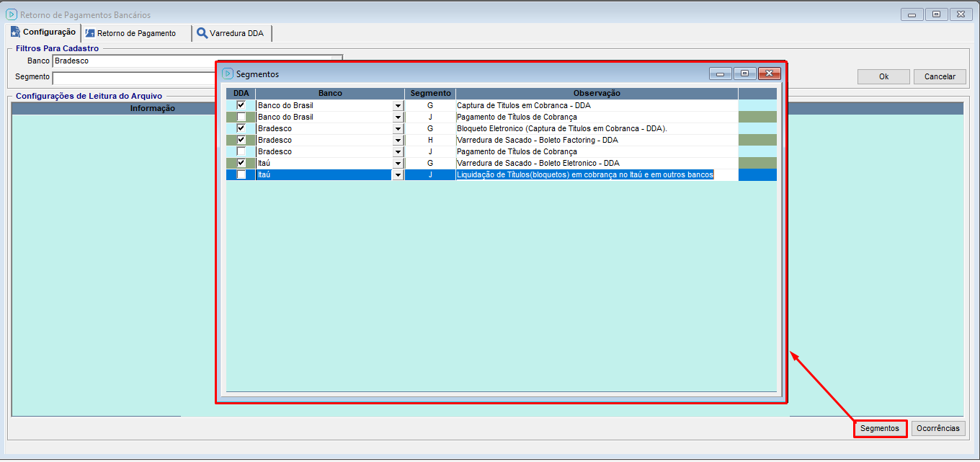Maximize the Segmentos dialog window
Image resolution: width=980 pixels, height=462 pixels.
click(x=745, y=74)
